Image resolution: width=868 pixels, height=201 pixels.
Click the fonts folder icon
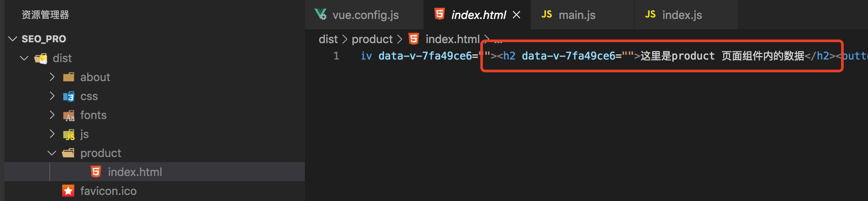click(69, 115)
